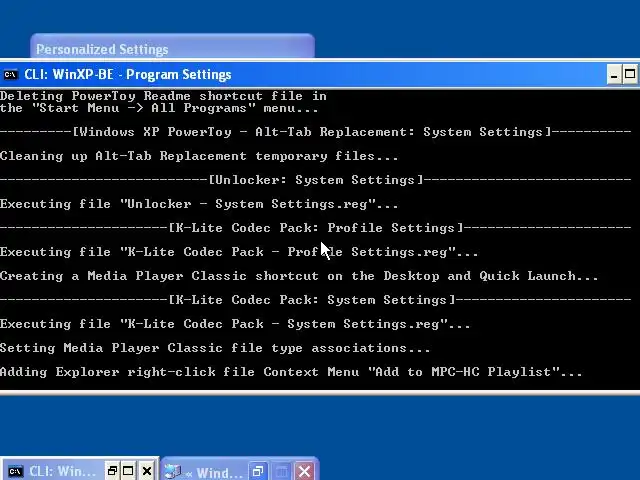Click the "Add to MPC-HC Playlist" context menu line

pyautogui.click(x=291, y=372)
